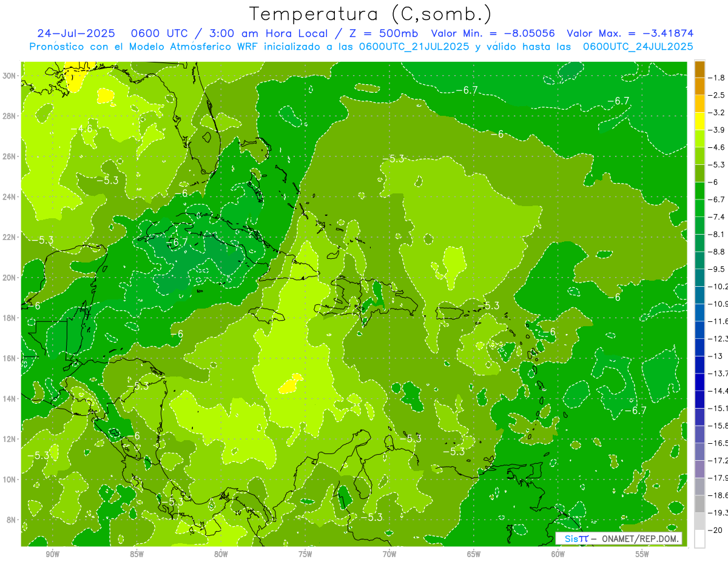Click the green swatch between -6 and -6.7
The image size is (728, 562).
point(699,191)
